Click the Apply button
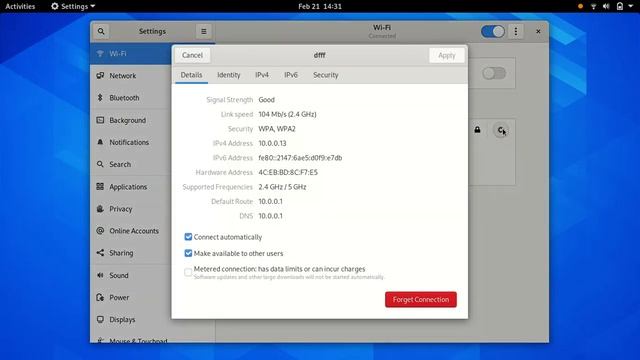This screenshot has width=640, height=360. 447,55
